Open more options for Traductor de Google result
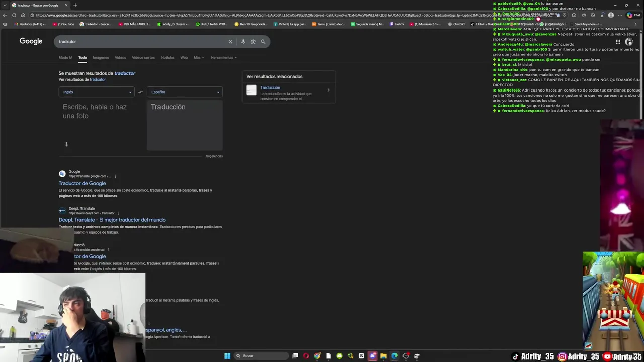The image size is (644, 362). 115,176
